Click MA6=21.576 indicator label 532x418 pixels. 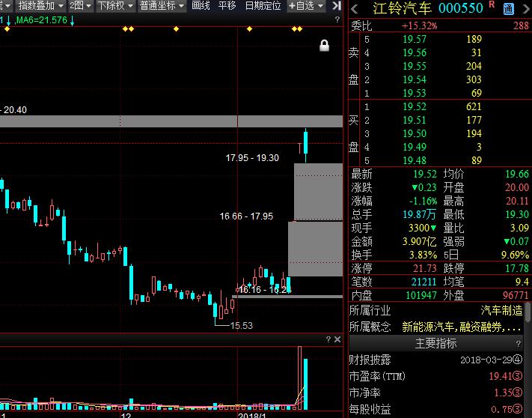tap(42, 20)
